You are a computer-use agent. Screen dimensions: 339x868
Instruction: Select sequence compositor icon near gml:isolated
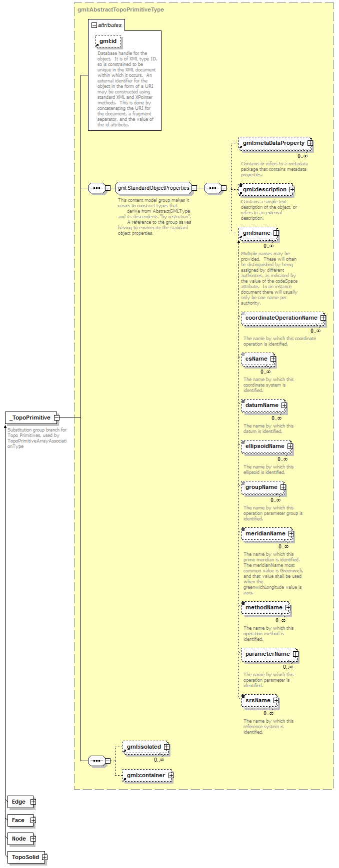96,761
